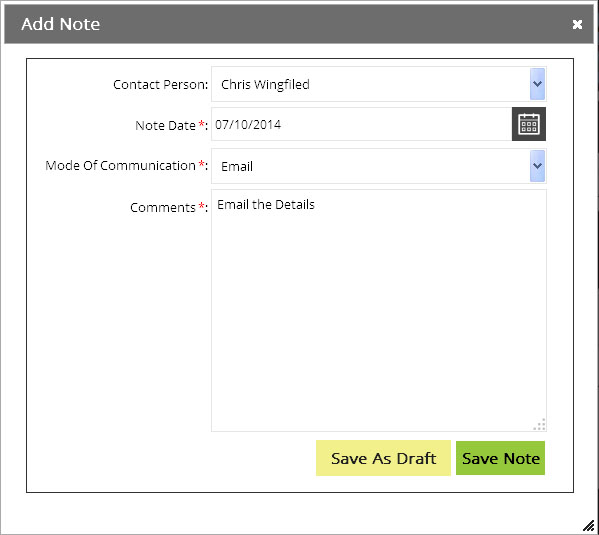599x535 pixels.
Task: Place cursor in "Email the Details" text
Action: click(x=266, y=205)
